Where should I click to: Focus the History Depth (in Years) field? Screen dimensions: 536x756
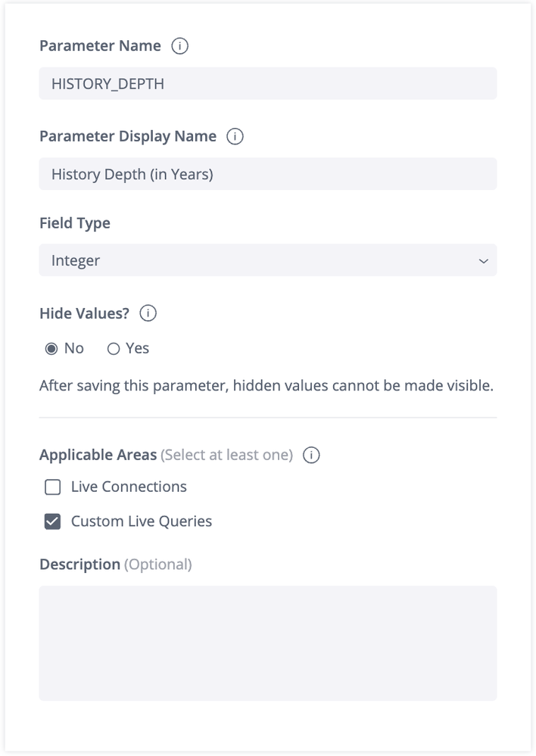point(268,174)
